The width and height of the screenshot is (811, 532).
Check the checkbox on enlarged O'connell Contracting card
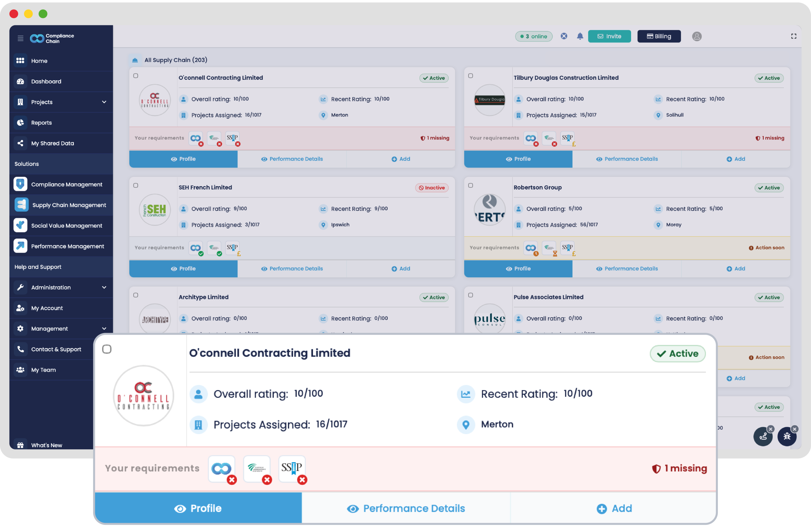click(x=107, y=349)
